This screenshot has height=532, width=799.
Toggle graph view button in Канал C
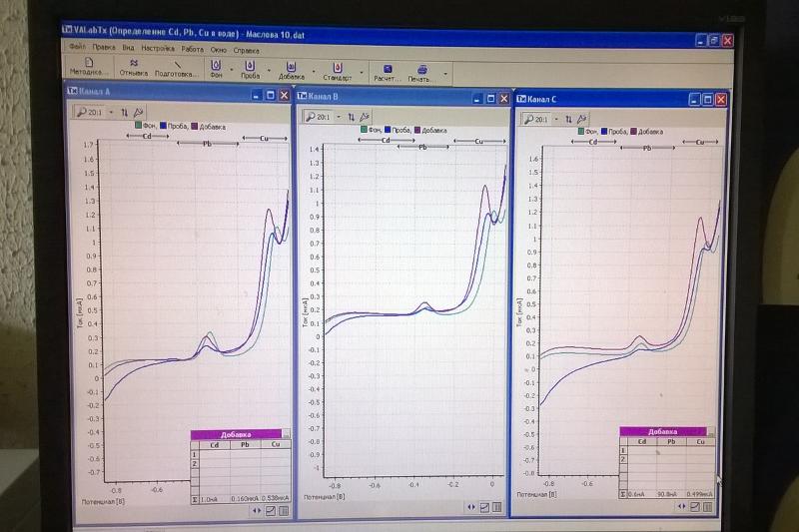pyautogui.click(x=694, y=506)
